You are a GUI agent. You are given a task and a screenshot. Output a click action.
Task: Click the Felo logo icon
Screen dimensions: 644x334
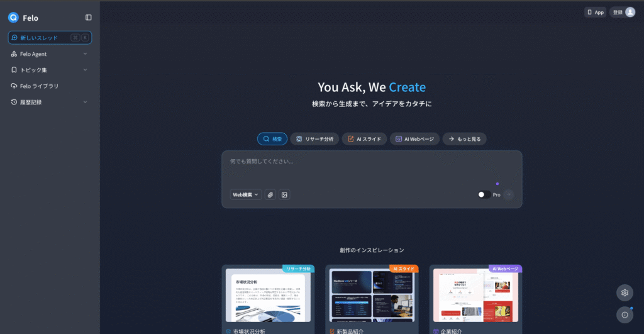point(13,18)
